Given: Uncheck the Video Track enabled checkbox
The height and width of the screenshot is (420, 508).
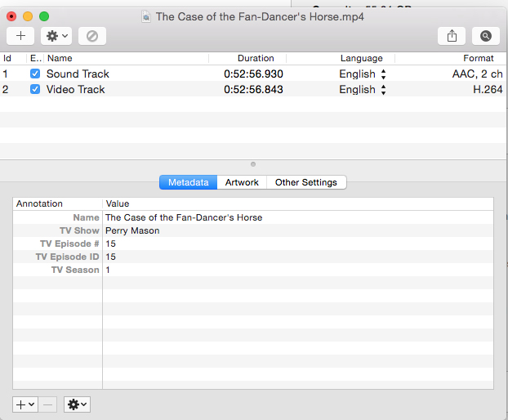Looking at the screenshot, I should 35,89.
